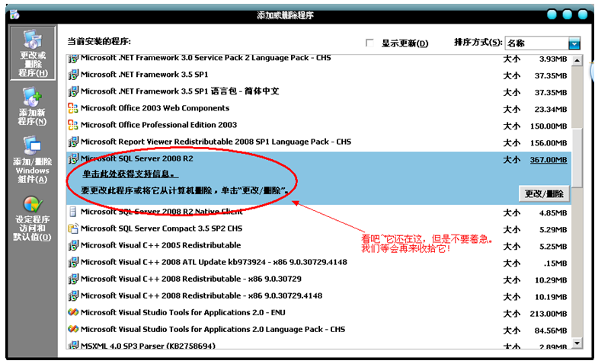
Task: Click icon of Office Professional Edition 2003
Action: [x=73, y=125]
